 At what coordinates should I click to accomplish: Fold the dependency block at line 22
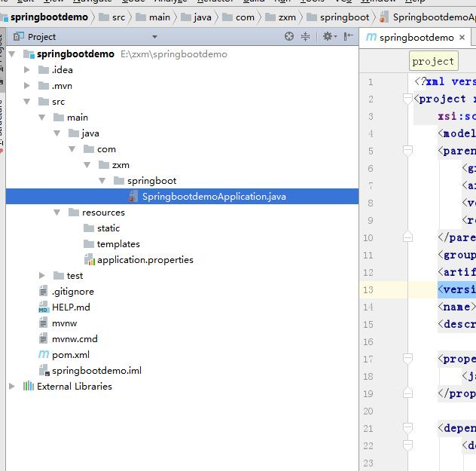(x=407, y=445)
